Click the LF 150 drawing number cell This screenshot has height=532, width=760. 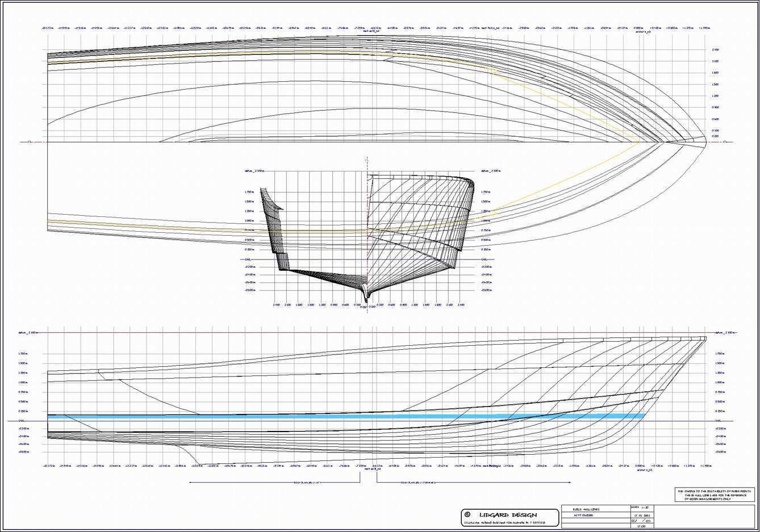[x=642, y=526]
